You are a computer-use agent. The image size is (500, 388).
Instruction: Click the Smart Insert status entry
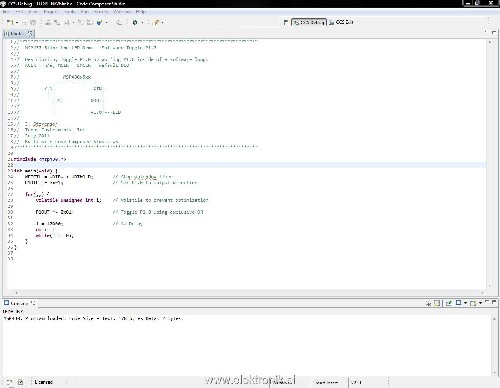tap(326, 382)
